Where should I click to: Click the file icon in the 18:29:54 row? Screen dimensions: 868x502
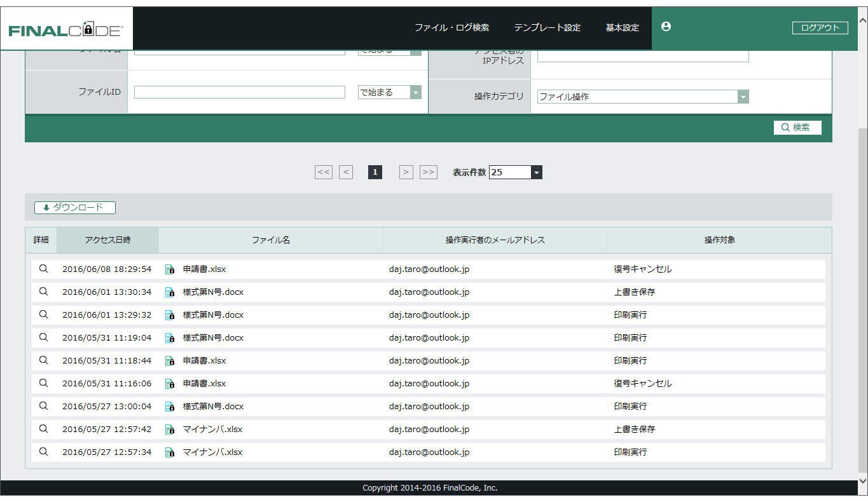[x=170, y=269]
